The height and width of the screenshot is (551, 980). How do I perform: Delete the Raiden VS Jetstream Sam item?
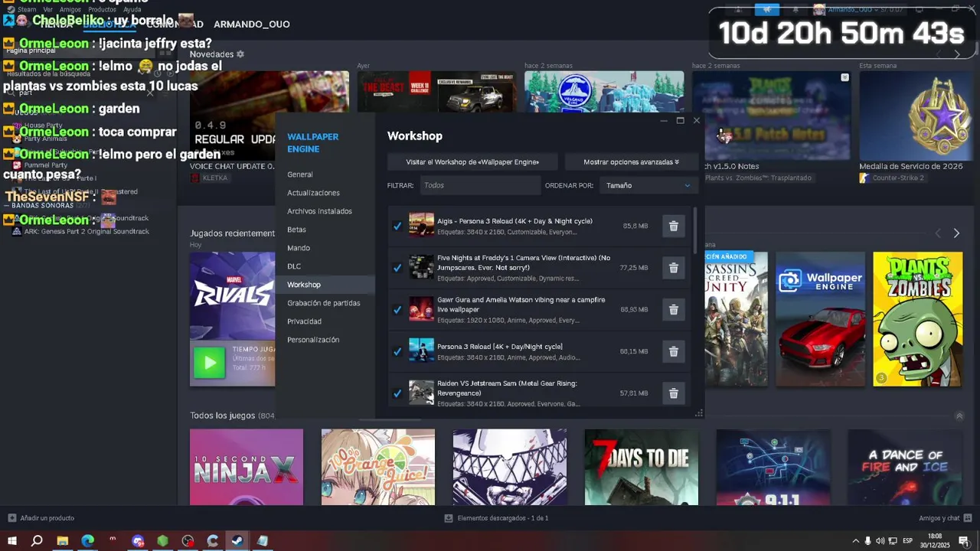(x=674, y=393)
